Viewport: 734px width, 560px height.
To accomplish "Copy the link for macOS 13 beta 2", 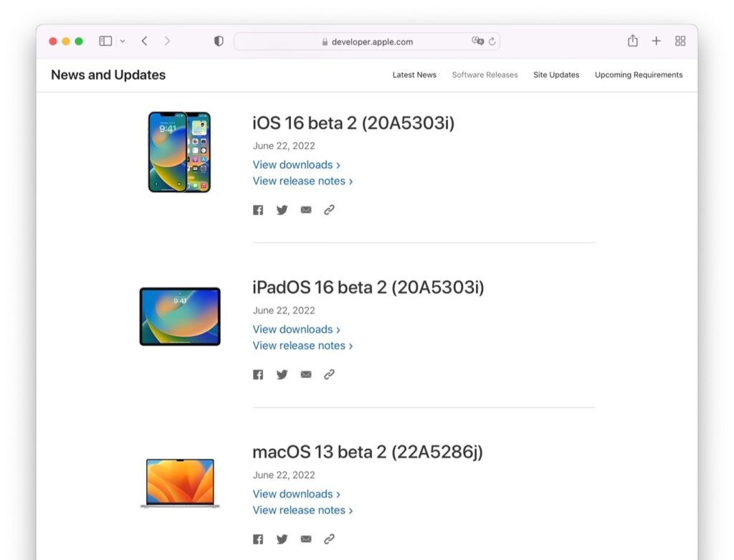I will [330, 538].
